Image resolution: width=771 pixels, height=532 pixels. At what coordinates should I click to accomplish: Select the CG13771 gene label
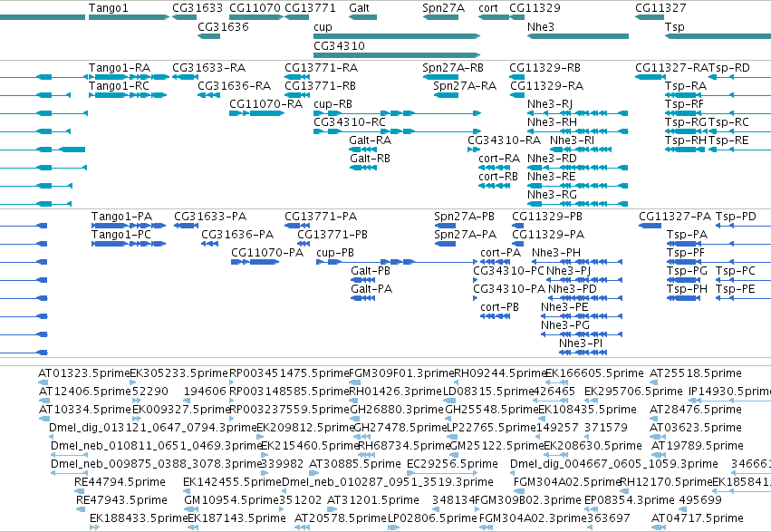click(x=310, y=8)
